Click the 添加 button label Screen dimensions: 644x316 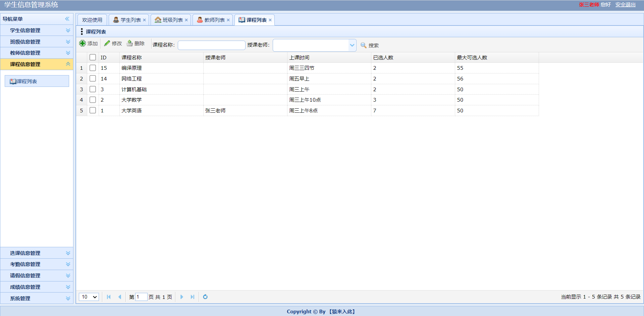(93, 44)
